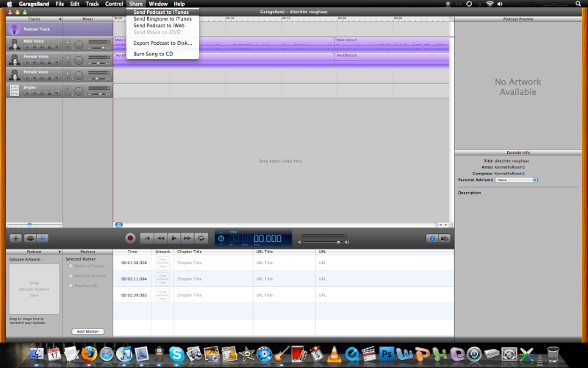Launch Firefox from the Dock
Viewport: 588px width, 368px height.
pyautogui.click(x=89, y=354)
